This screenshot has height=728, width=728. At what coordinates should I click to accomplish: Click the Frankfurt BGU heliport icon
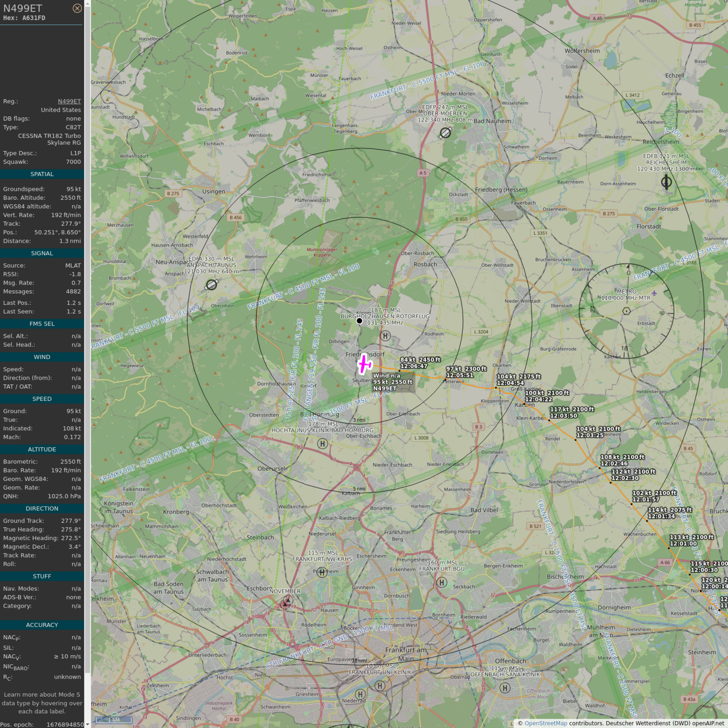click(442, 582)
